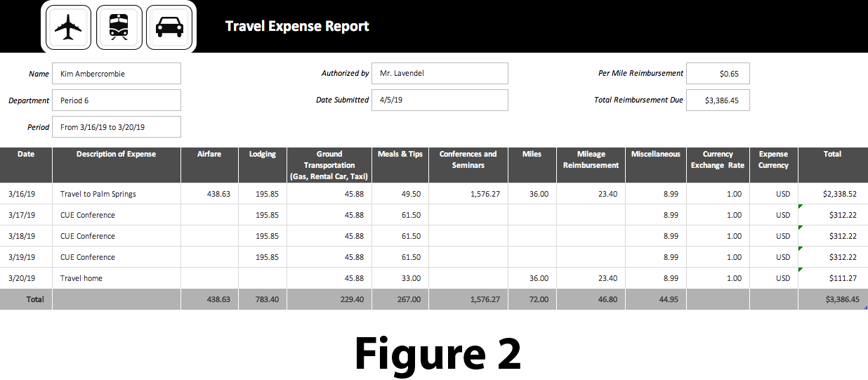Select the Travel home description cell

tap(117, 278)
